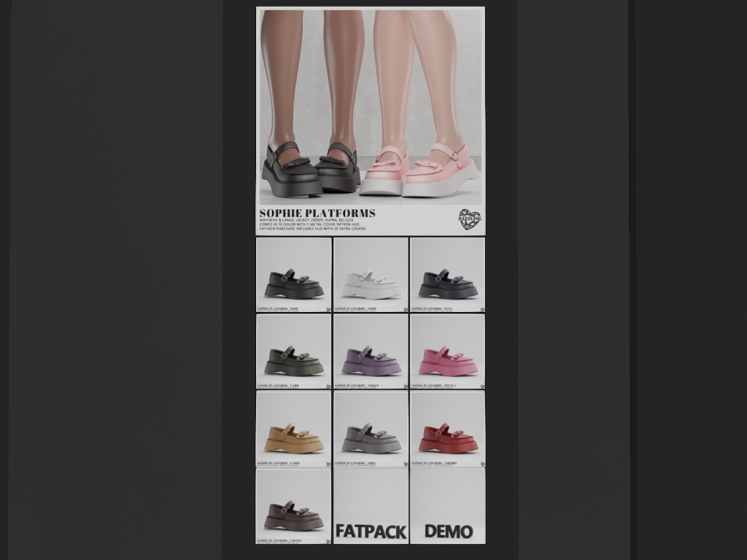Image resolution: width=747 pixels, height=560 pixels.
Task: Select the white Snow platform shoe panel
Action: tap(371, 275)
